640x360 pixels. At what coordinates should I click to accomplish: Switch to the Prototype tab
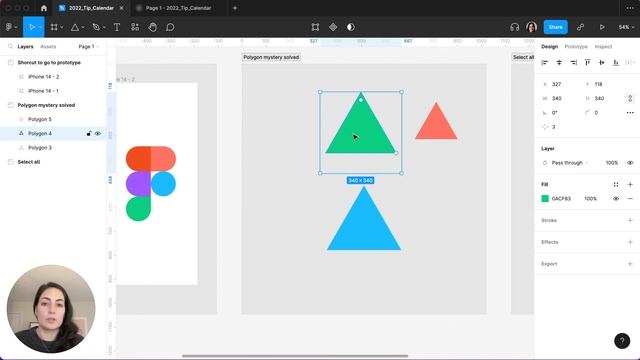(x=576, y=47)
